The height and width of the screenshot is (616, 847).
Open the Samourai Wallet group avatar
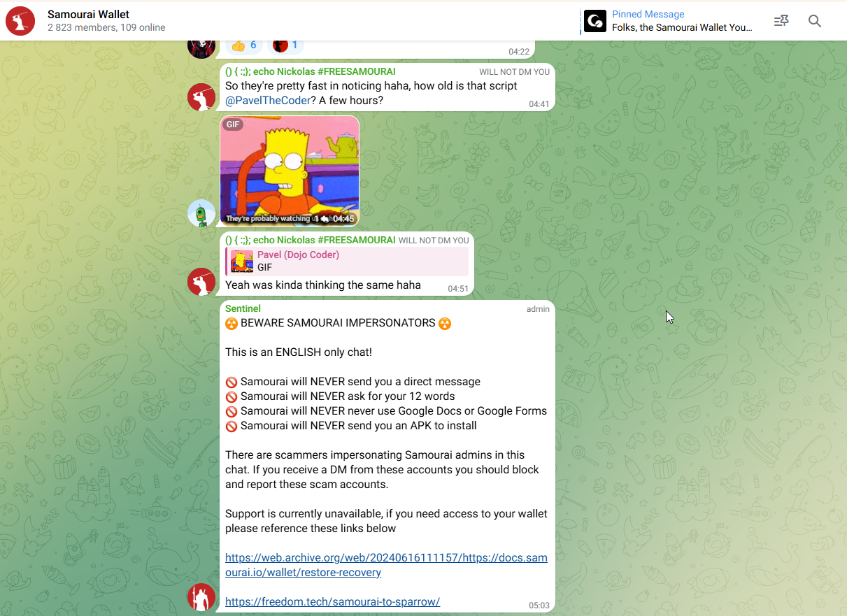tap(20, 21)
